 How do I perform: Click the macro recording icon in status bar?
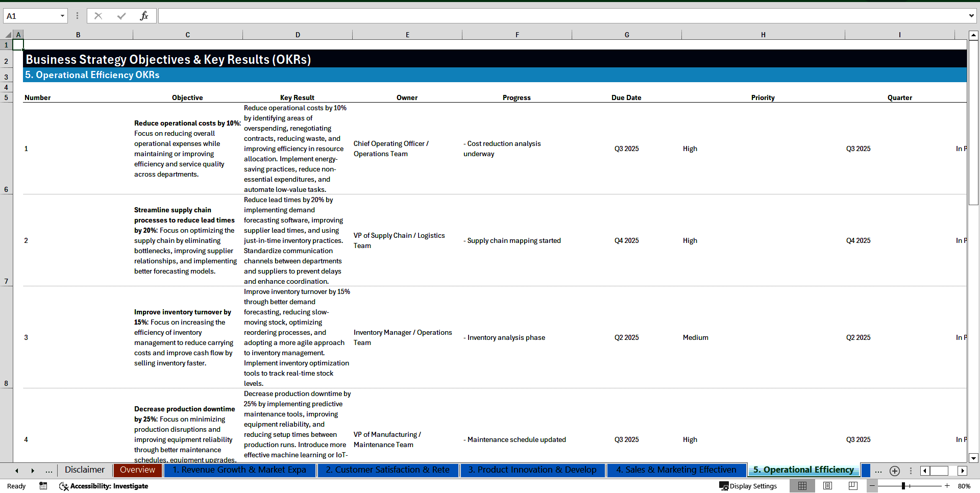point(43,486)
